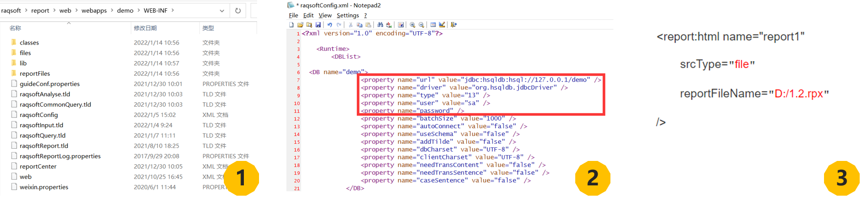
Task: Click the Select Scheme icon in Notepad2
Action: coord(433,24)
